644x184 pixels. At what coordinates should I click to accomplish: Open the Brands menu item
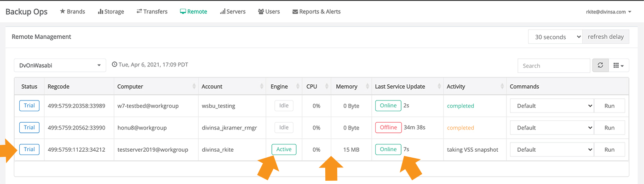click(x=72, y=12)
